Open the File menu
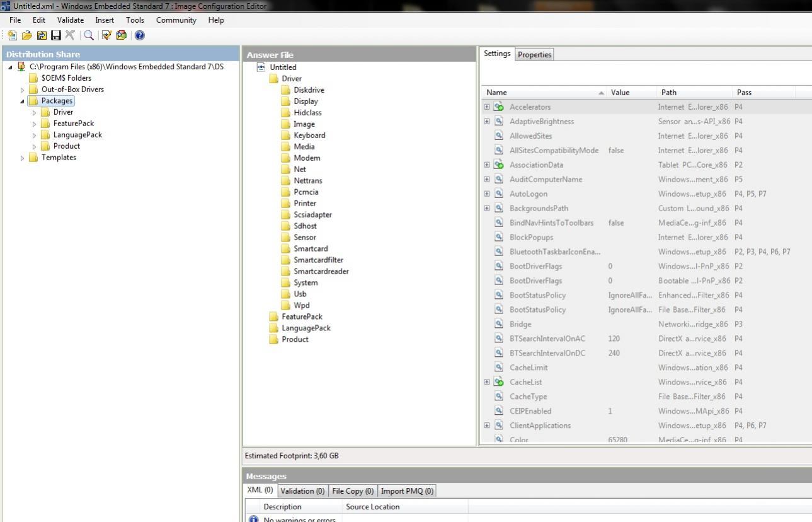Image resolution: width=812 pixels, height=522 pixels. [x=15, y=20]
